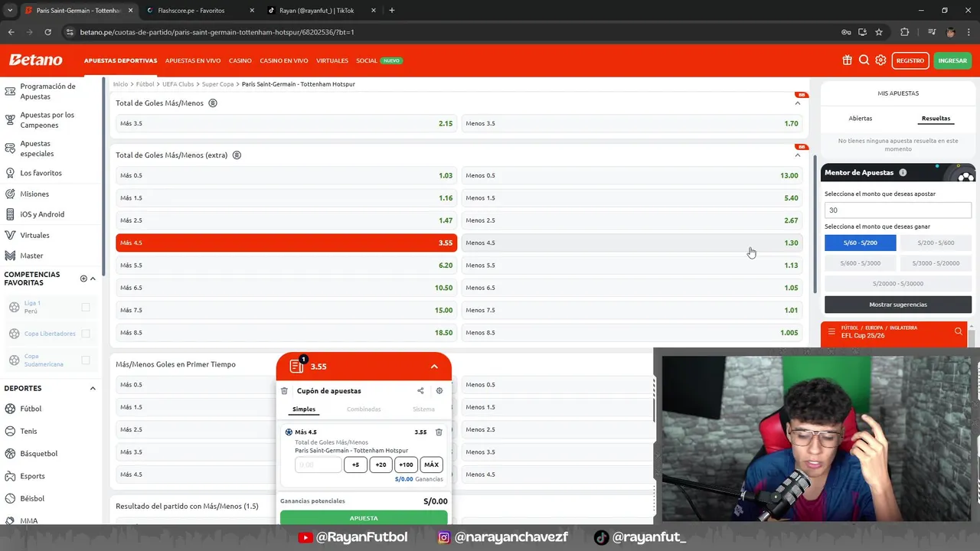
Task: Select S/60 - S/200 winnings range
Action: coord(861,243)
